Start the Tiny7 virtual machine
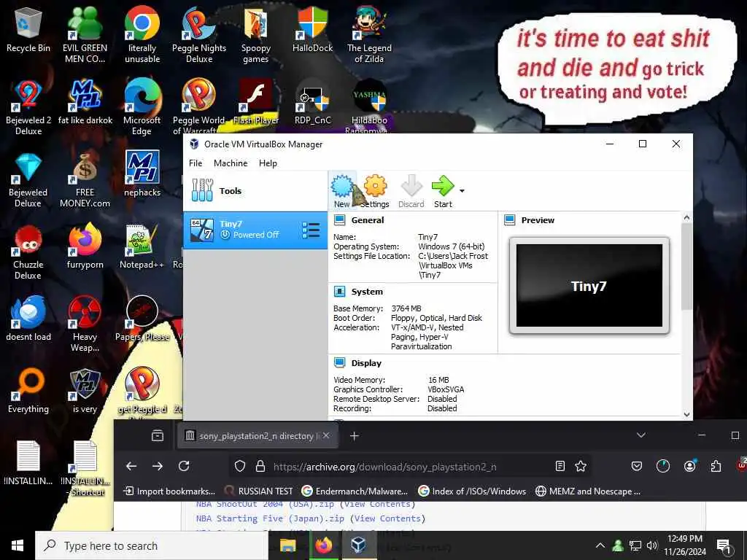 tap(443, 191)
